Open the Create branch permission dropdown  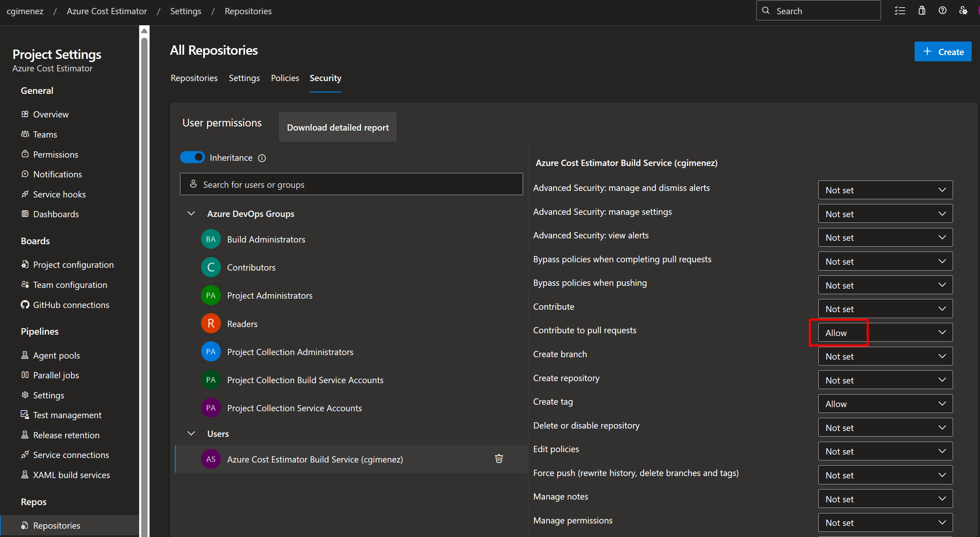[885, 356]
